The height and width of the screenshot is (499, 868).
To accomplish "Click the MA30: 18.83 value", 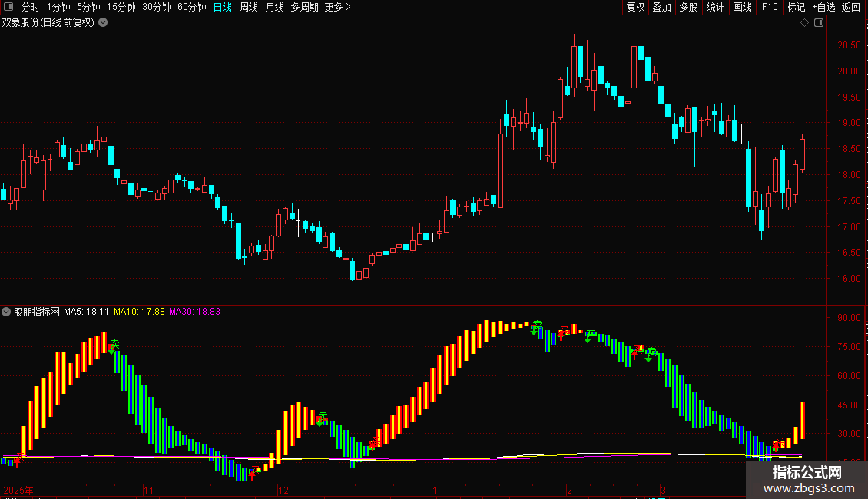I will point(195,312).
